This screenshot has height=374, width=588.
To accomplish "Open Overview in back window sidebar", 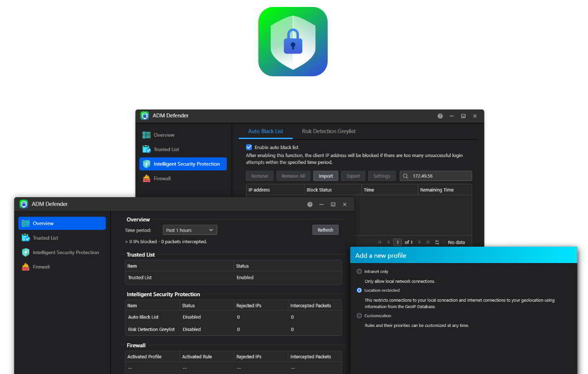I will click(x=183, y=135).
